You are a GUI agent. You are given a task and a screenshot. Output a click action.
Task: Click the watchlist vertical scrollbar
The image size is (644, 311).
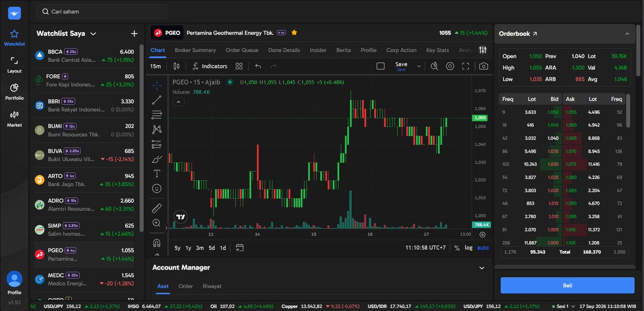(x=142, y=137)
